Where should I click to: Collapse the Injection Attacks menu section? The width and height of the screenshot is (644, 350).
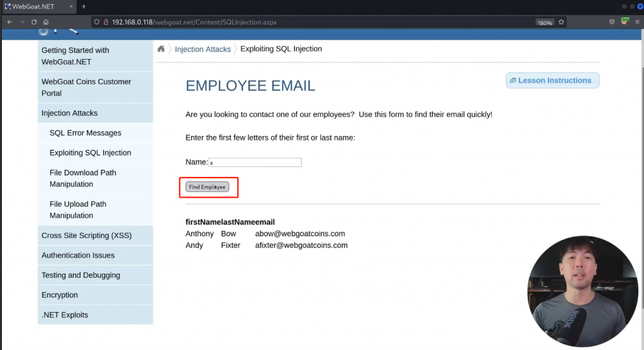click(x=96, y=113)
